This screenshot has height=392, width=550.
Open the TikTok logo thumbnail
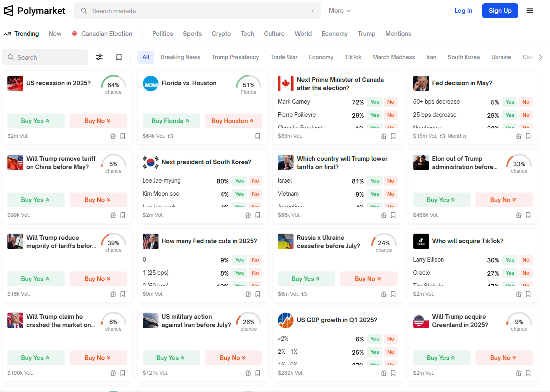coord(421,241)
